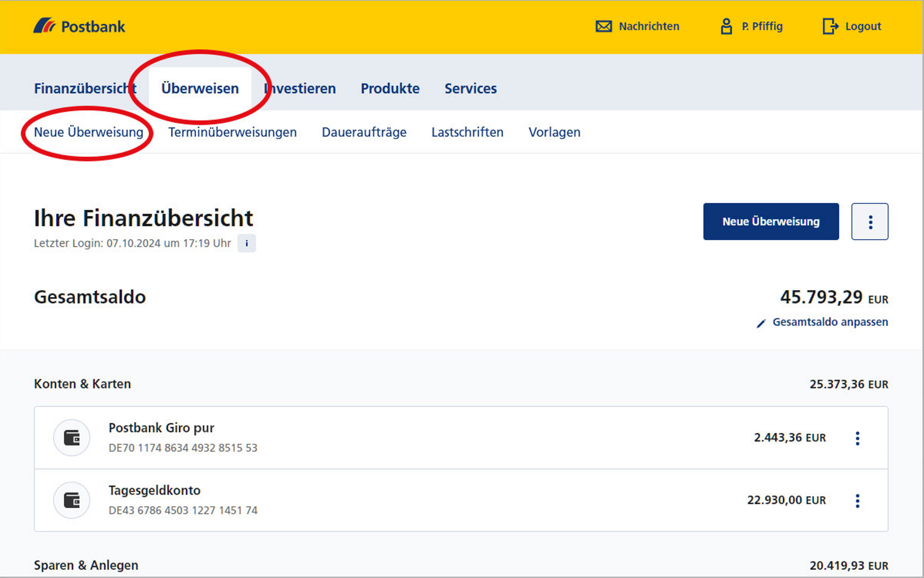Open three-dot menu for Postbank Giro pur
The image size is (924, 578).
858,438
